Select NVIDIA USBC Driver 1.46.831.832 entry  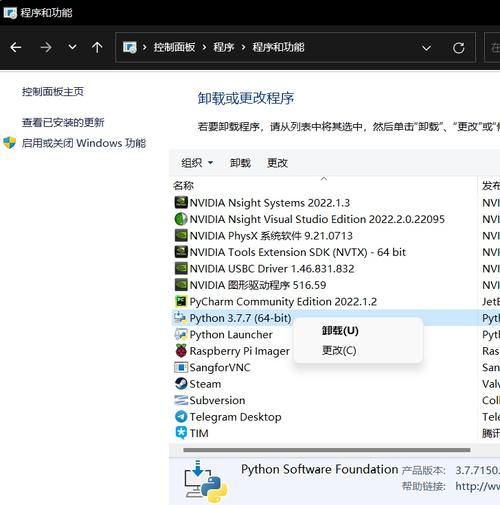272,269
